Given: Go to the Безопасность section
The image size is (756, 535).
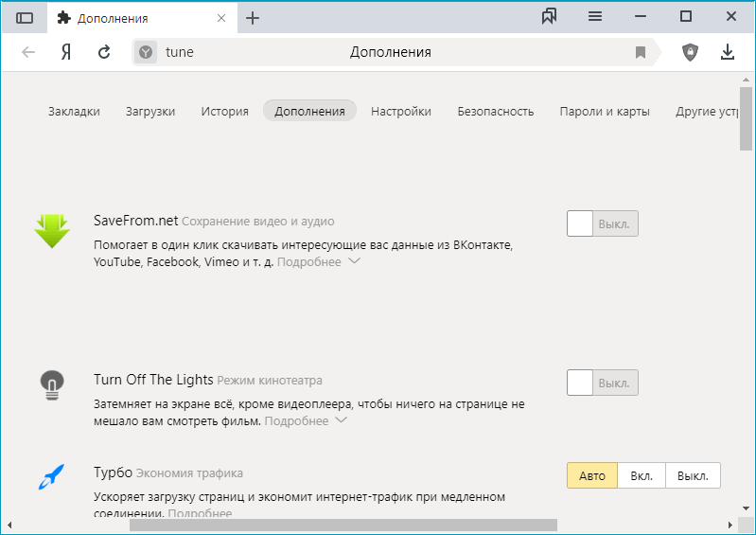Looking at the screenshot, I should 496,111.
